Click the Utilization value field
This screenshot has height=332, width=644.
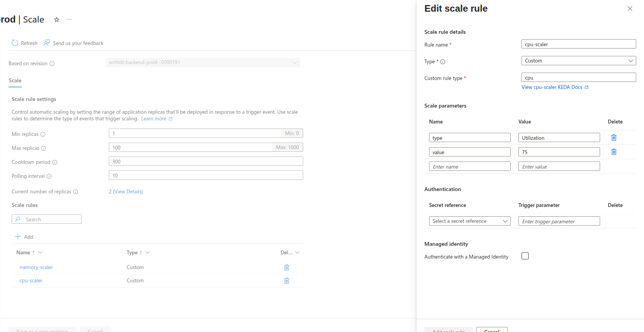click(559, 137)
